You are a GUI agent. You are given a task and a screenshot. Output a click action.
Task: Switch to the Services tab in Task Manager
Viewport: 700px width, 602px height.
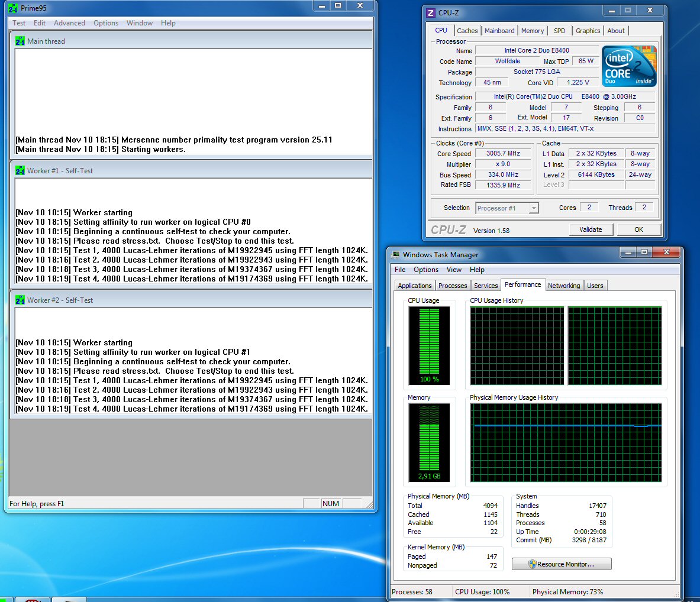pyautogui.click(x=486, y=286)
